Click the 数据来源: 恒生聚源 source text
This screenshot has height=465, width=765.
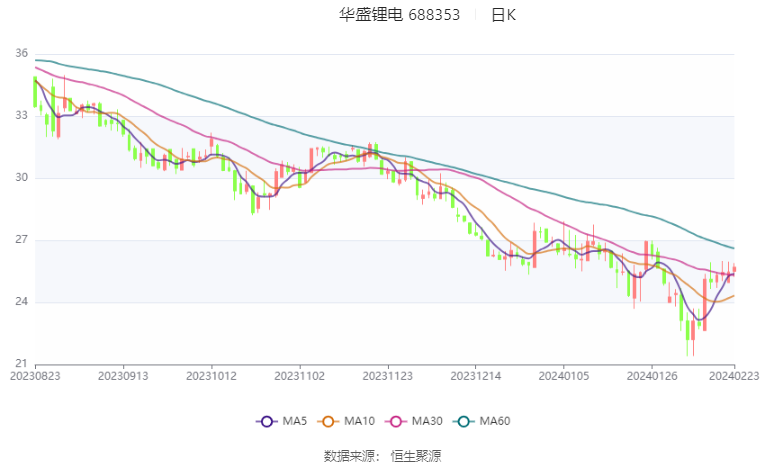click(382, 456)
